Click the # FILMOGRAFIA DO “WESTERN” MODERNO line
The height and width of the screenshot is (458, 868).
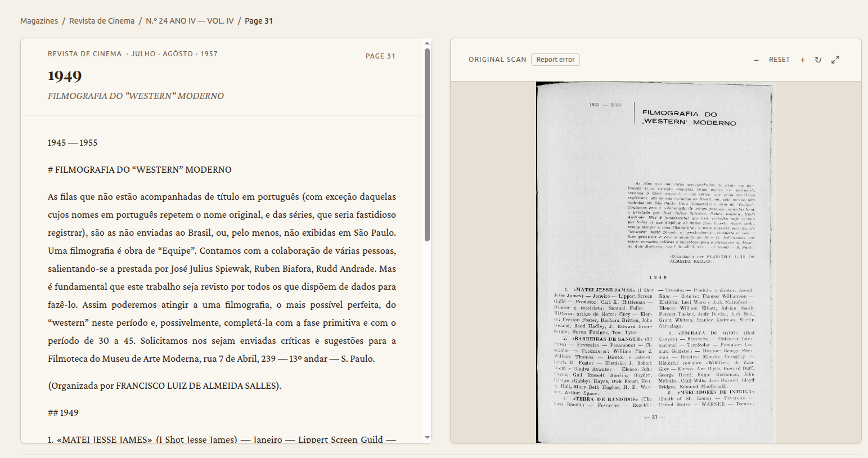pyautogui.click(x=140, y=170)
